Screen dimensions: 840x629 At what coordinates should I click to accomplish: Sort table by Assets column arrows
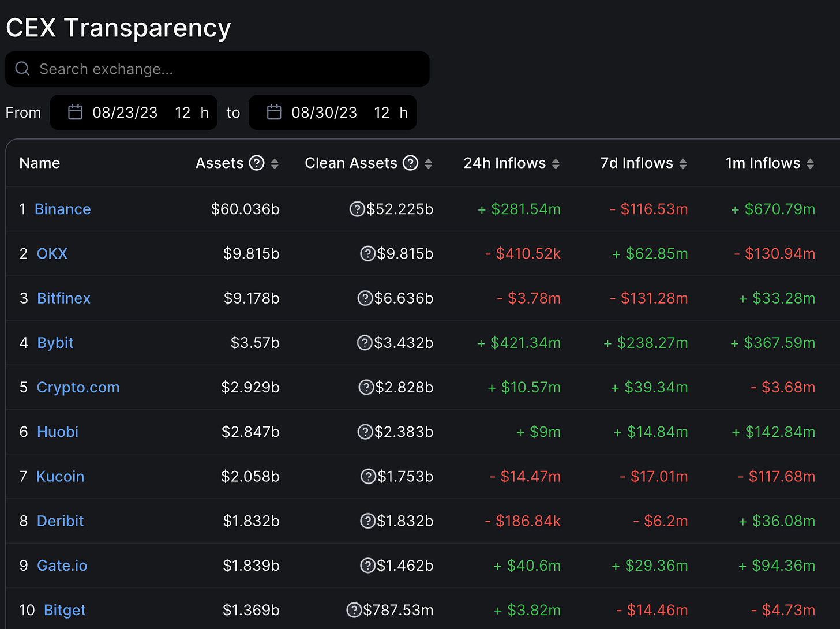[275, 164]
